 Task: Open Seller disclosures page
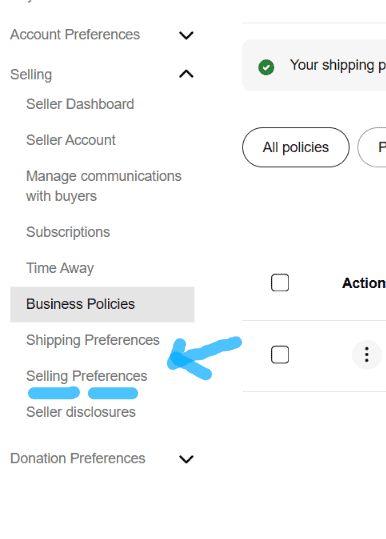tap(81, 412)
